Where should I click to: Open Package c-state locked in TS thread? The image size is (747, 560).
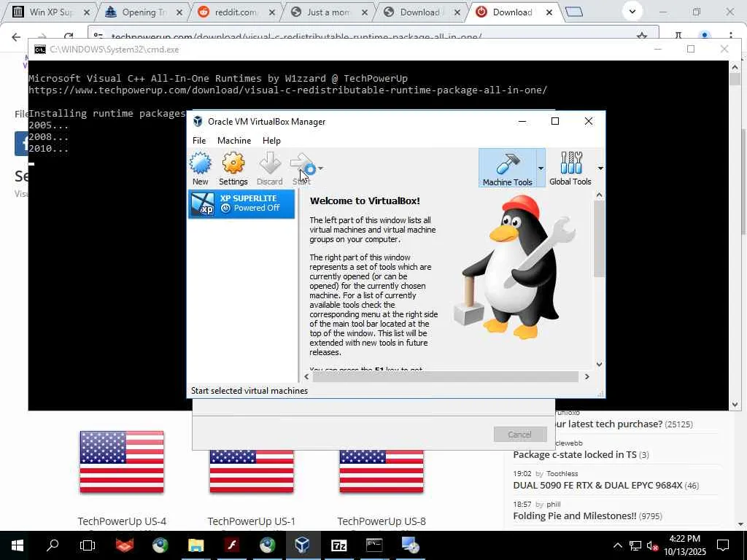[575, 455]
